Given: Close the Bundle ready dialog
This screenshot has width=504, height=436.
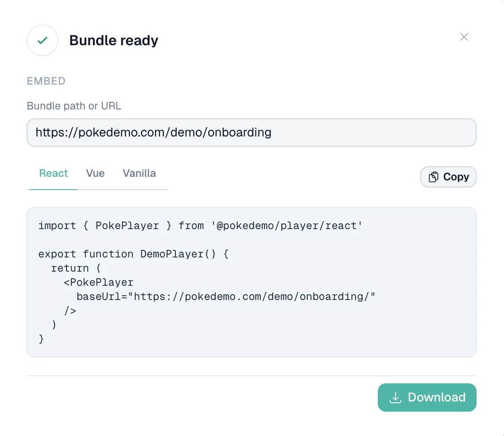Looking at the screenshot, I should pyautogui.click(x=464, y=37).
